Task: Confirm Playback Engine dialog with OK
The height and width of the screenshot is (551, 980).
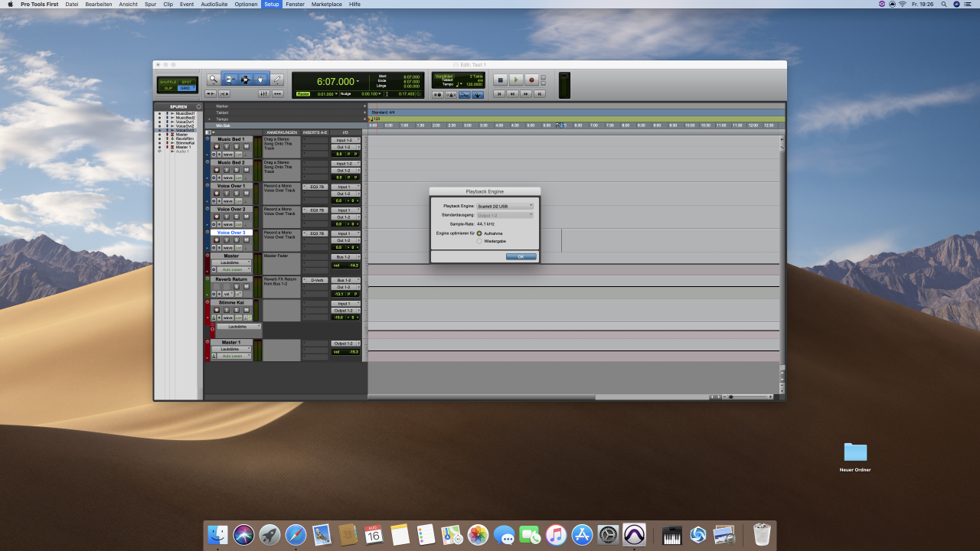Action: (x=521, y=257)
